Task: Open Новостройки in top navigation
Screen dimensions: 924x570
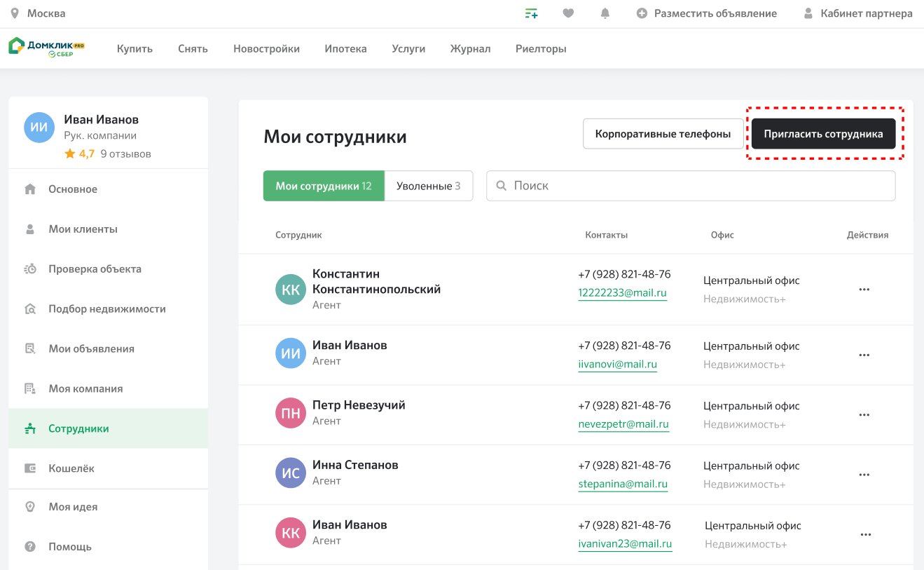Action: coord(266,48)
